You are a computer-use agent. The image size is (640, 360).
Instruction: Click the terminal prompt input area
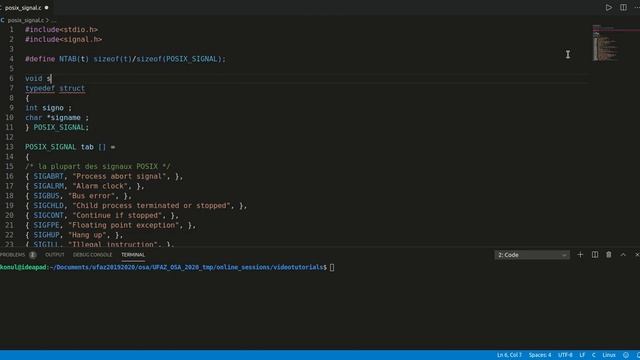[332, 267]
